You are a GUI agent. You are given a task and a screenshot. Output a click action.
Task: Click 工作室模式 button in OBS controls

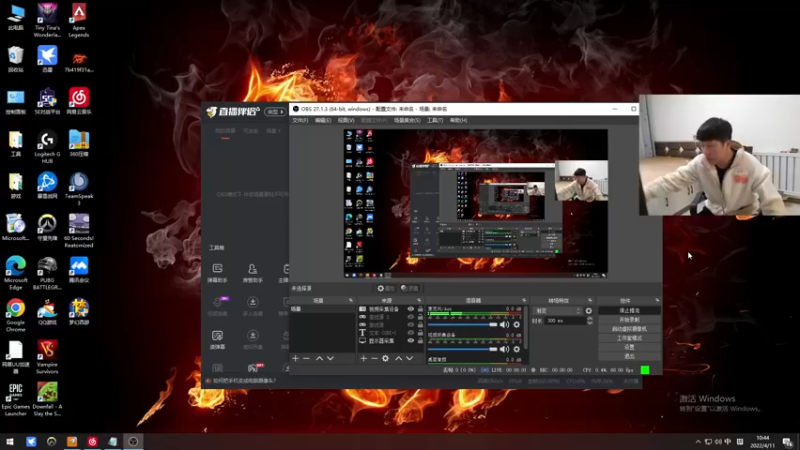point(629,338)
